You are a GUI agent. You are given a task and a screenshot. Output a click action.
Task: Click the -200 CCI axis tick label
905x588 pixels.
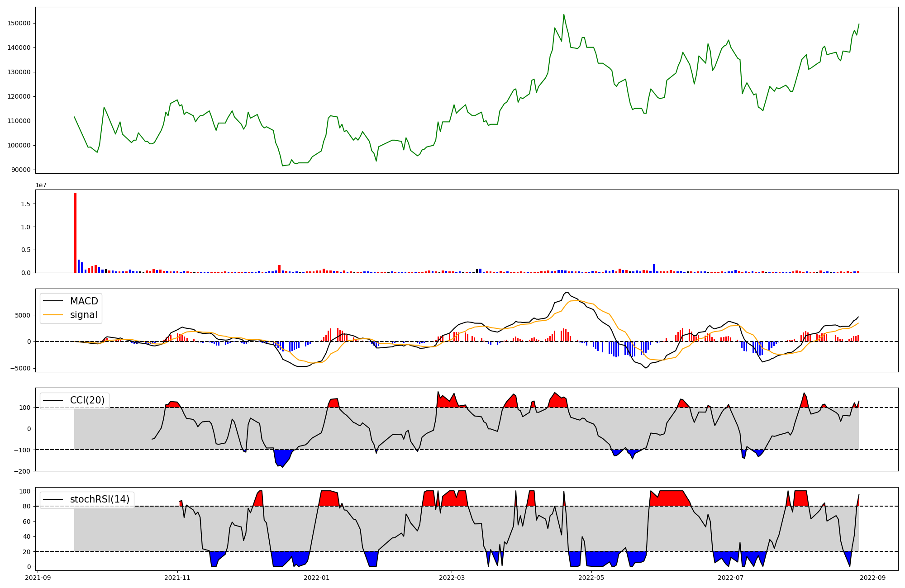[x=23, y=471]
